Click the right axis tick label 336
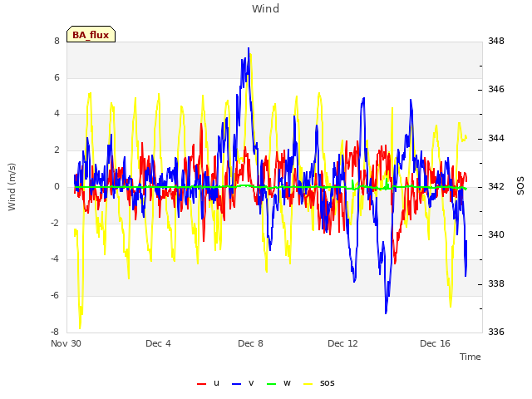532x399 pixels. 496,332
